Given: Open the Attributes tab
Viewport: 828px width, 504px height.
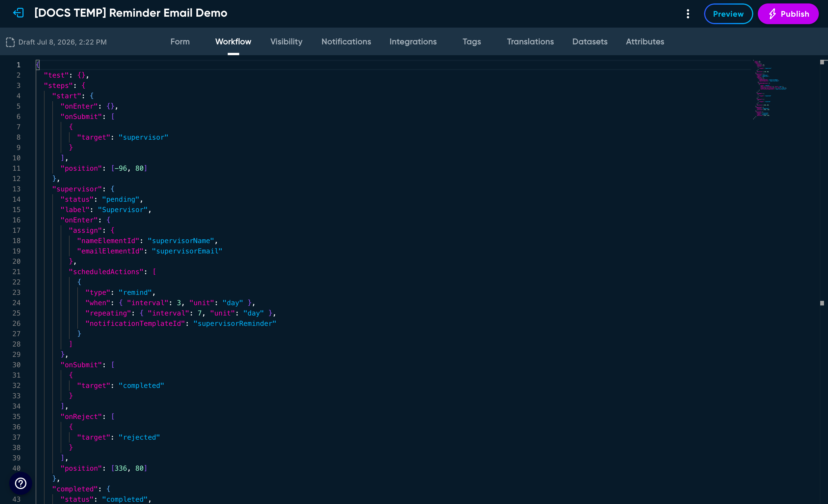Looking at the screenshot, I should coord(645,42).
